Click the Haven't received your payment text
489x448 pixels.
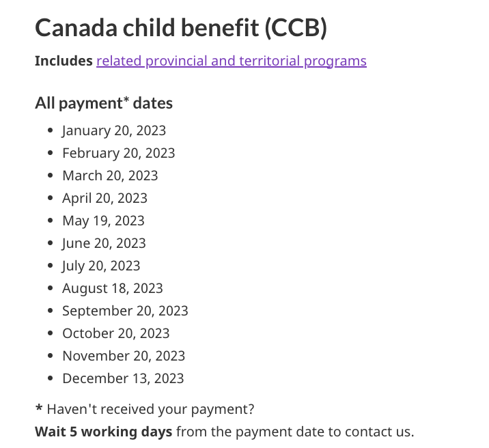click(150, 409)
